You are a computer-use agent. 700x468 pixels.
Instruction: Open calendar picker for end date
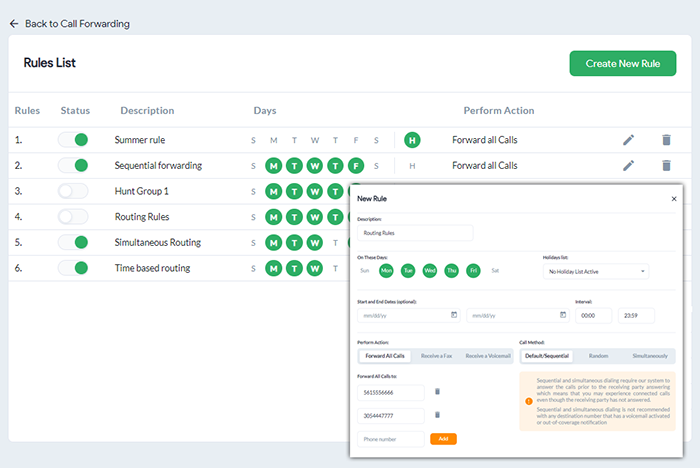(x=563, y=315)
